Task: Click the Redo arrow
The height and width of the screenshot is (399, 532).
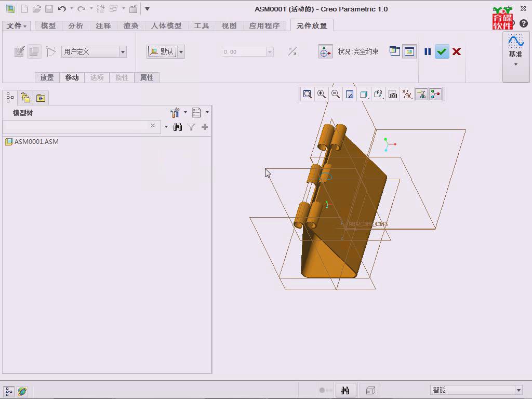Action: coord(82,9)
